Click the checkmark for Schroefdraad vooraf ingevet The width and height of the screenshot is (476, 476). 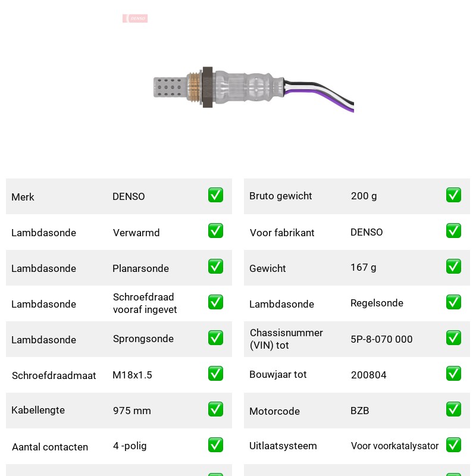pyautogui.click(x=215, y=302)
